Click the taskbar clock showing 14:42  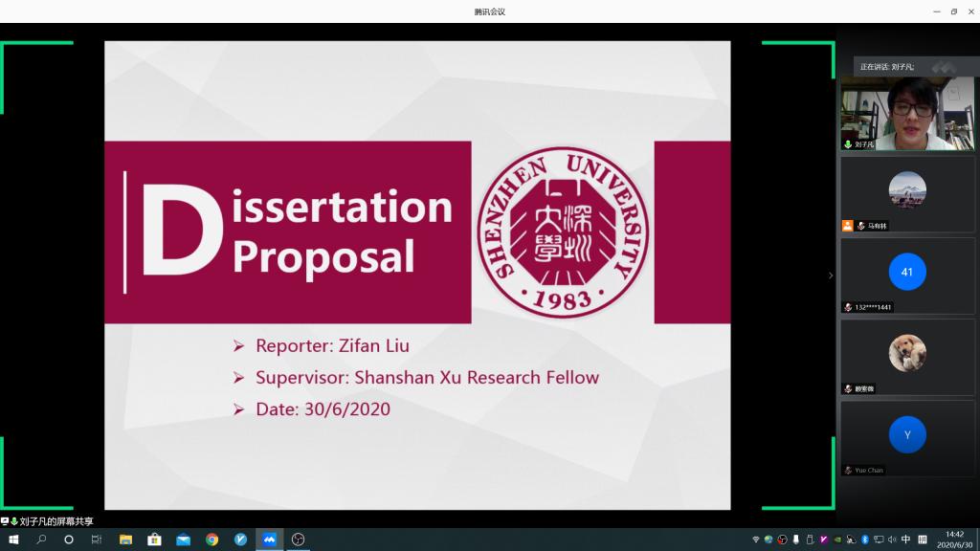[953, 540]
